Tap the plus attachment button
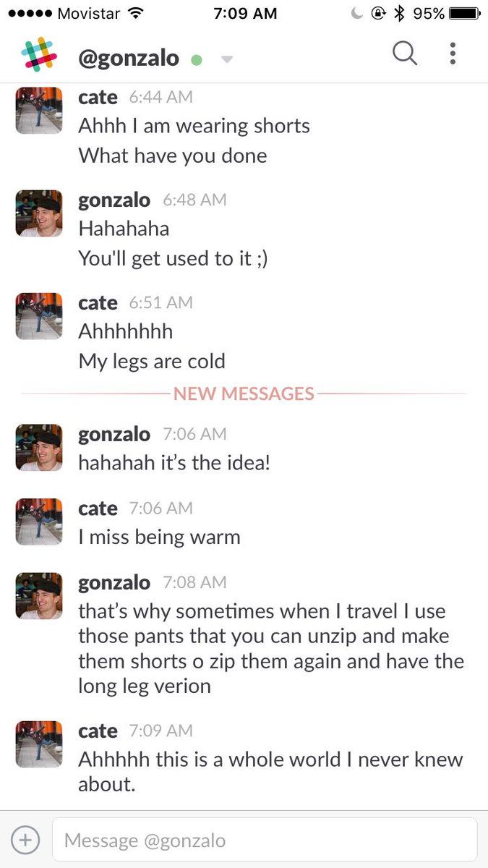 click(x=25, y=840)
